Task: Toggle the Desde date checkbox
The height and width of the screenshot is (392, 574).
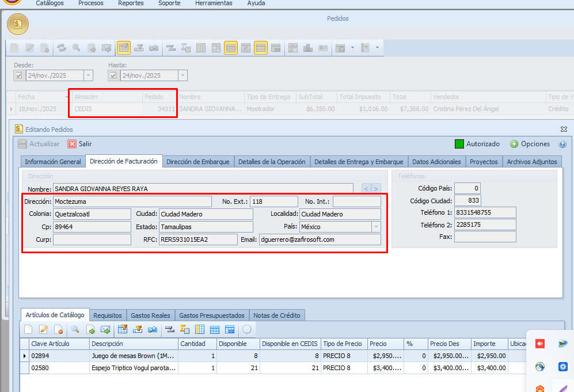Action: (x=18, y=75)
